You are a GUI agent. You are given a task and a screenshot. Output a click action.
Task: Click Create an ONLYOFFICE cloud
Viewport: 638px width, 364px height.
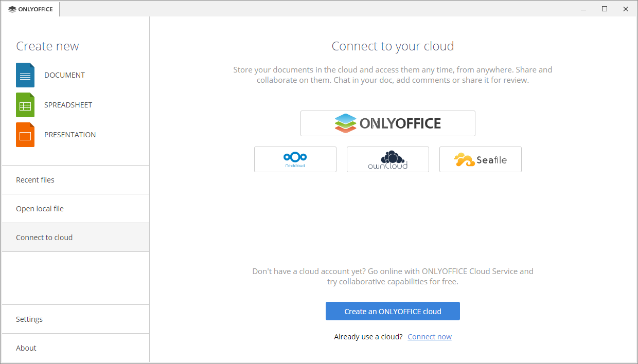pos(392,311)
